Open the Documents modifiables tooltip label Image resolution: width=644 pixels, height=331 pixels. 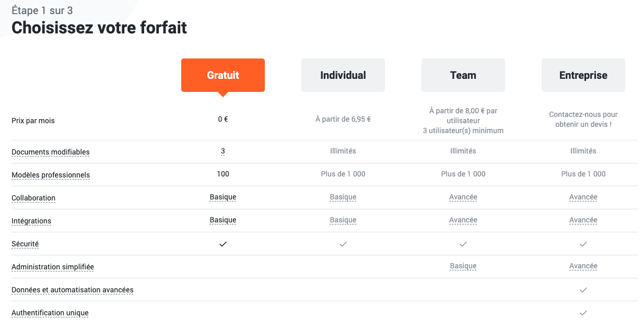51,152
